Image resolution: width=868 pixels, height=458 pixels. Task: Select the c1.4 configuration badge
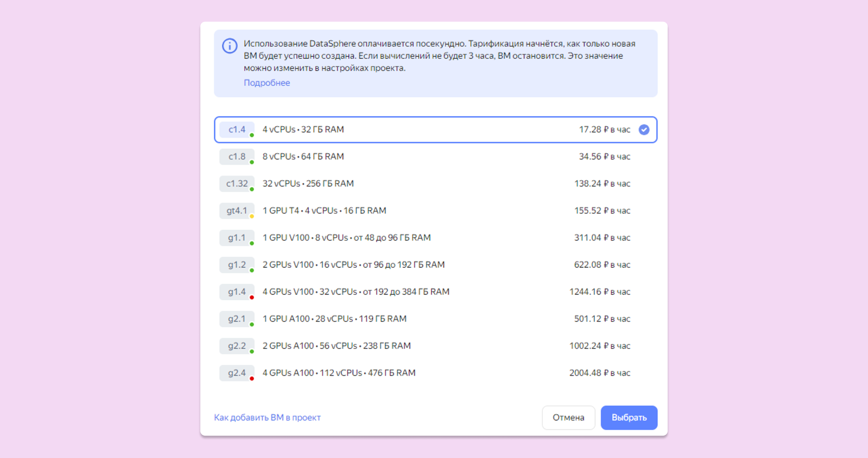237,130
